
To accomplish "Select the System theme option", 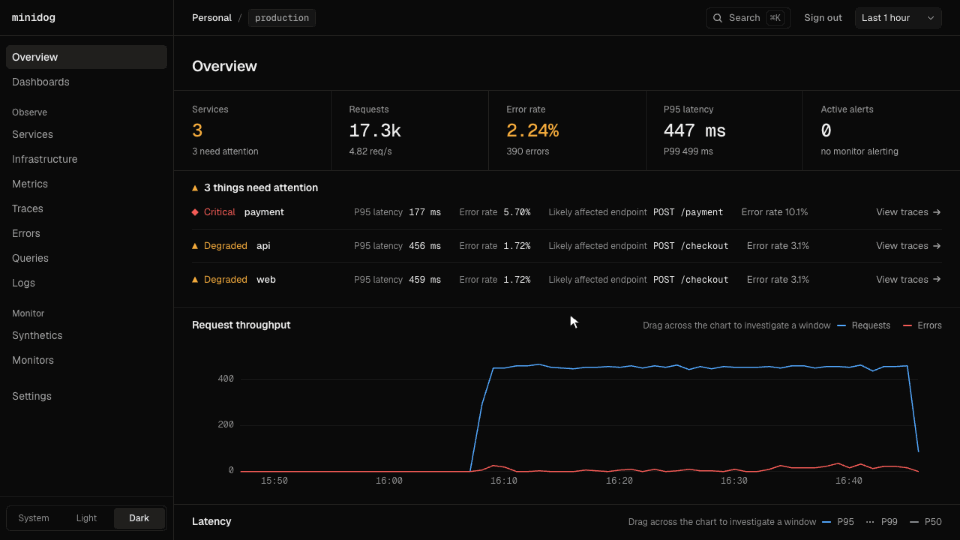I will 34,518.
